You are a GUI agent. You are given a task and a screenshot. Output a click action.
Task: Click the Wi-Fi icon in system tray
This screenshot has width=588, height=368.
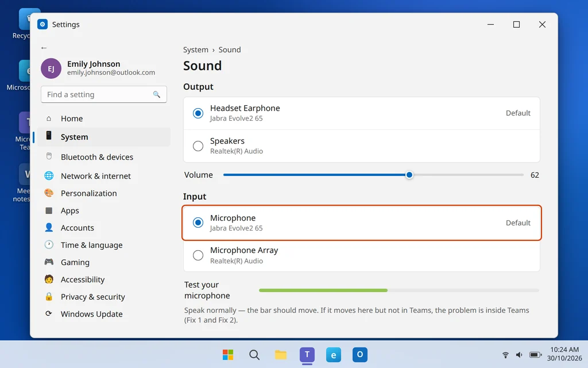(505, 355)
